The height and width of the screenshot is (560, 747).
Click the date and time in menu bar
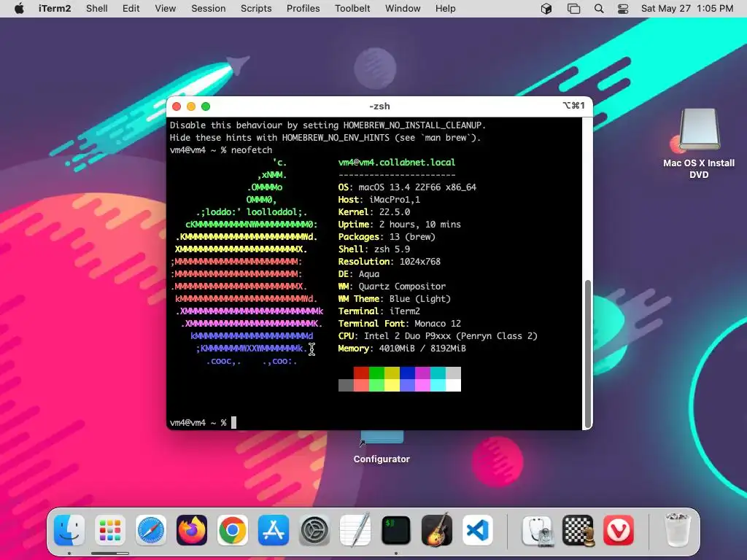pyautogui.click(x=687, y=9)
